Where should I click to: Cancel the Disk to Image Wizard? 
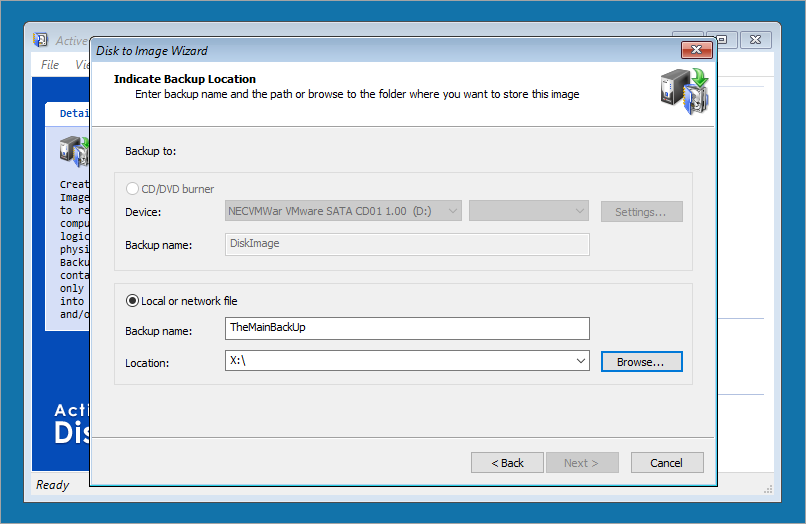(x=667, y=463)
